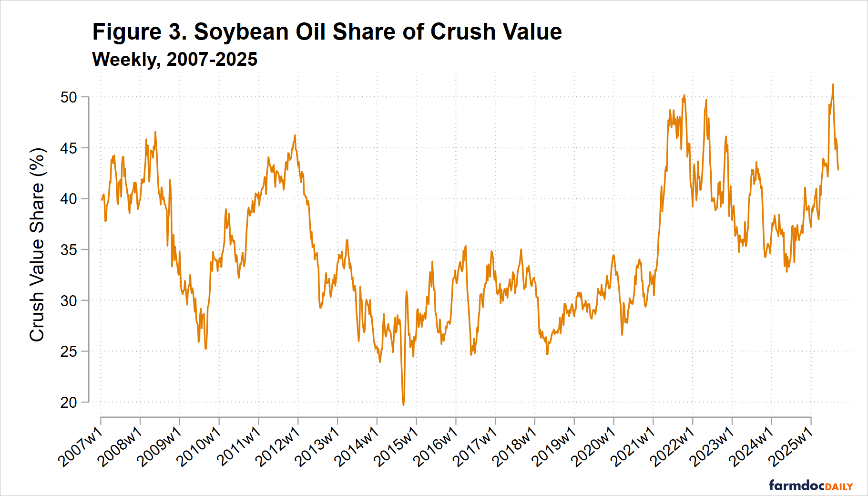This screenshot has width=868, height=496.
Task: Click the 20 tick label on y-axis
Action: pos(68,403)
